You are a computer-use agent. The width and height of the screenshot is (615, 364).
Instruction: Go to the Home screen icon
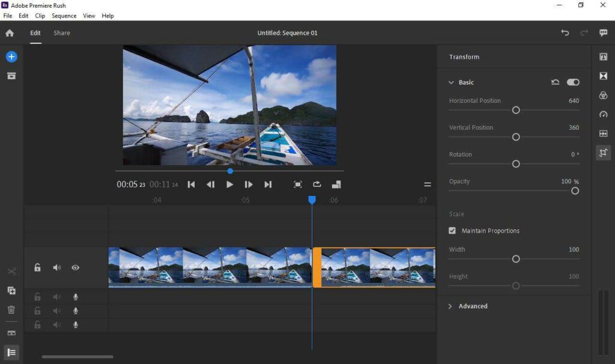[x=10, y=33]
